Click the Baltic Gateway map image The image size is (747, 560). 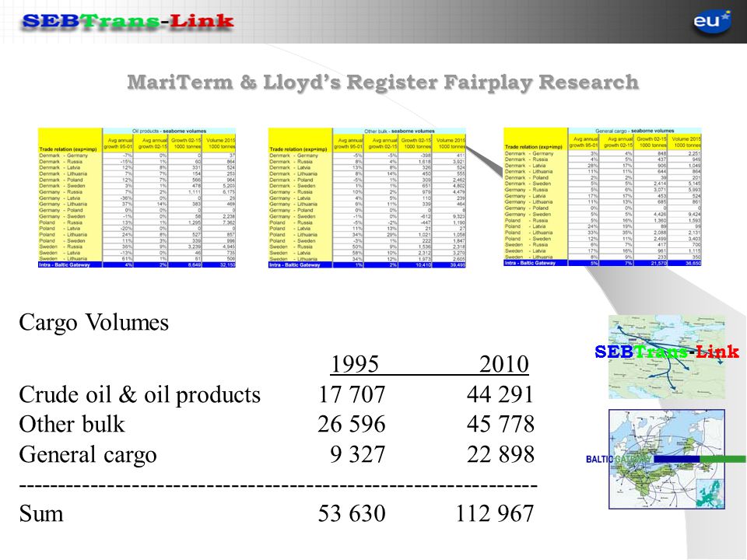point(667,459)
